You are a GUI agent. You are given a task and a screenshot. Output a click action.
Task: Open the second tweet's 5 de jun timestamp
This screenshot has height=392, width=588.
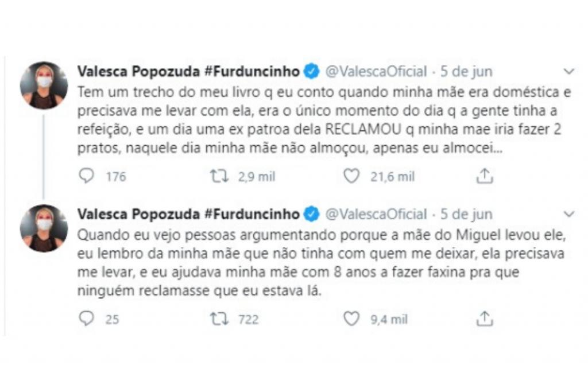click(x=466, y=214)
